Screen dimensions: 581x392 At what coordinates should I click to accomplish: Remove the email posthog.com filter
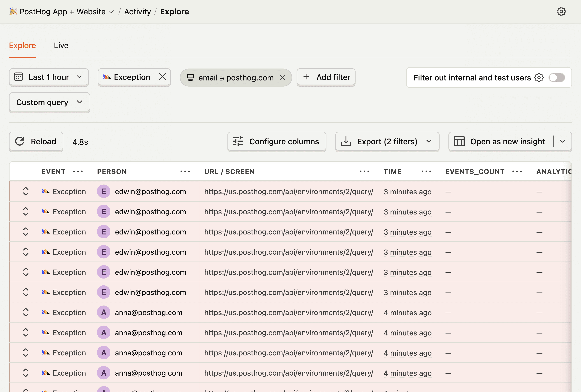tap(283, 78)
